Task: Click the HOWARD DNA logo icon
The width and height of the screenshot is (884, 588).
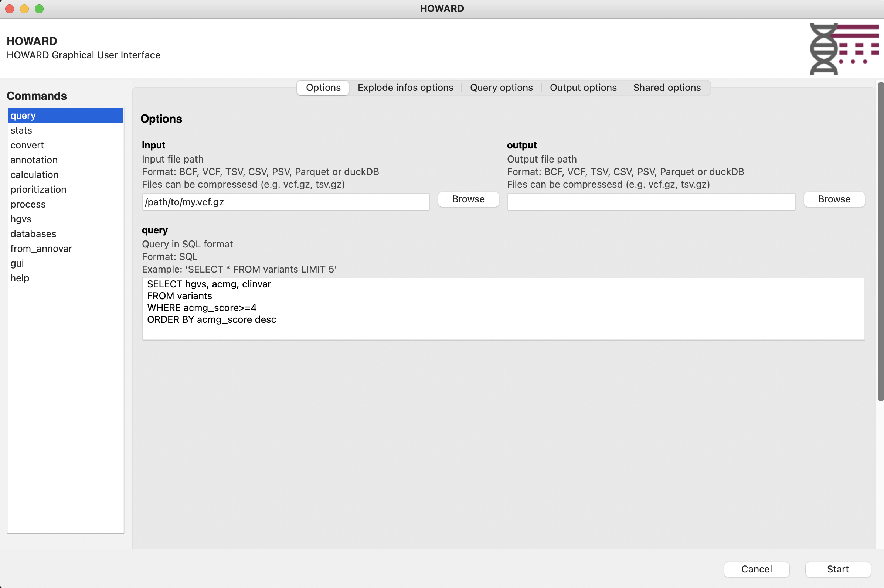Action: pos(844,49)
